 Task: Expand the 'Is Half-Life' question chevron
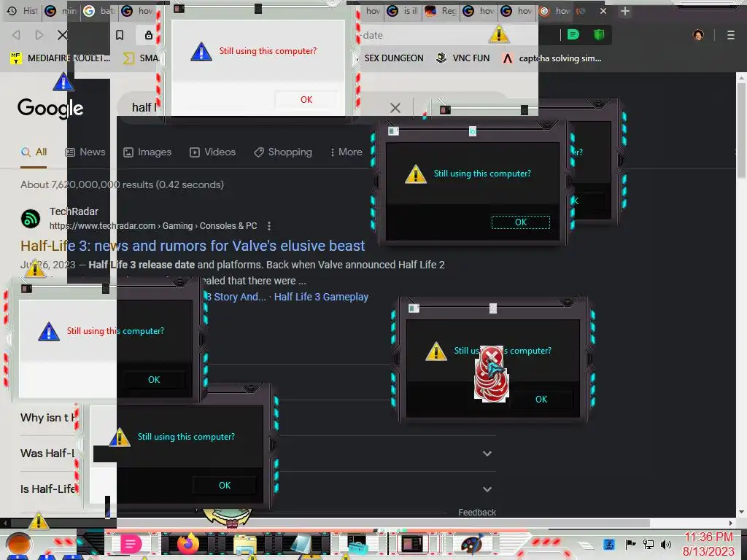(487, 489)
